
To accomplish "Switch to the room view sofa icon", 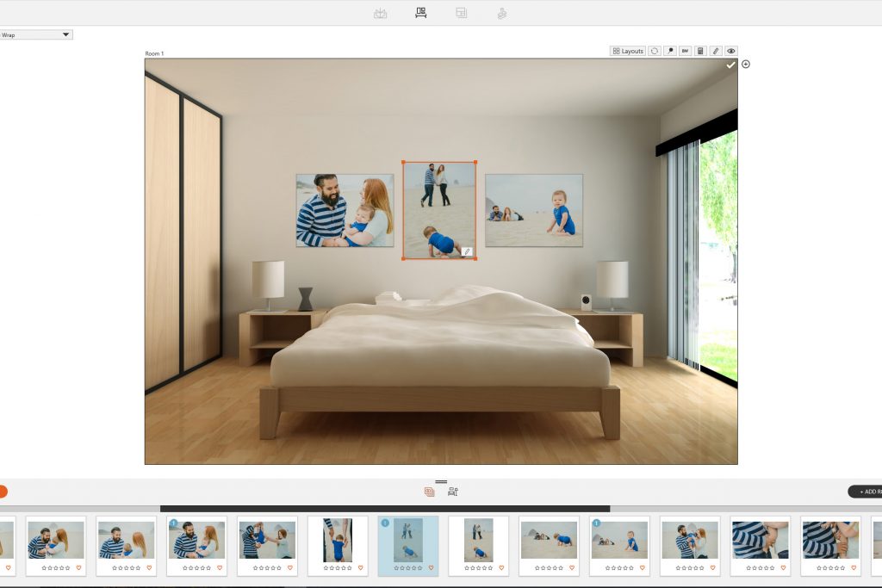I will (420, 12).
